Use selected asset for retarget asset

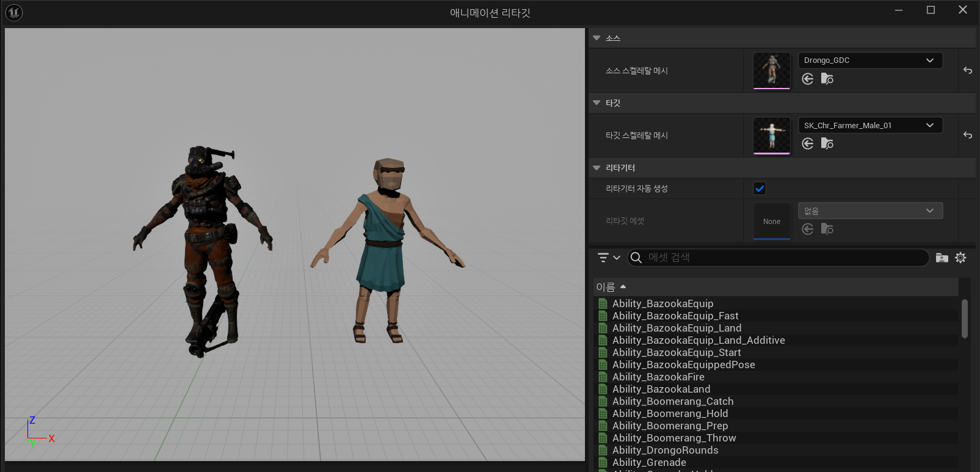point(807,229)
